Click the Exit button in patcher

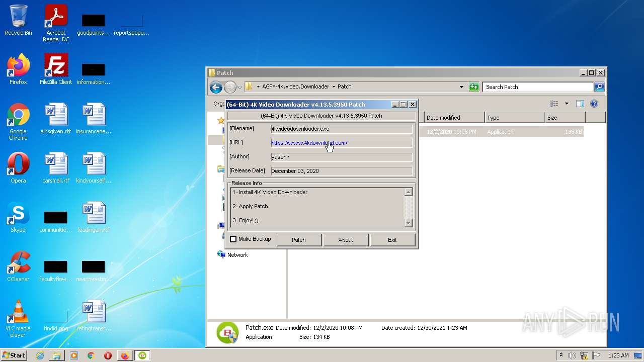click(392, 240)
